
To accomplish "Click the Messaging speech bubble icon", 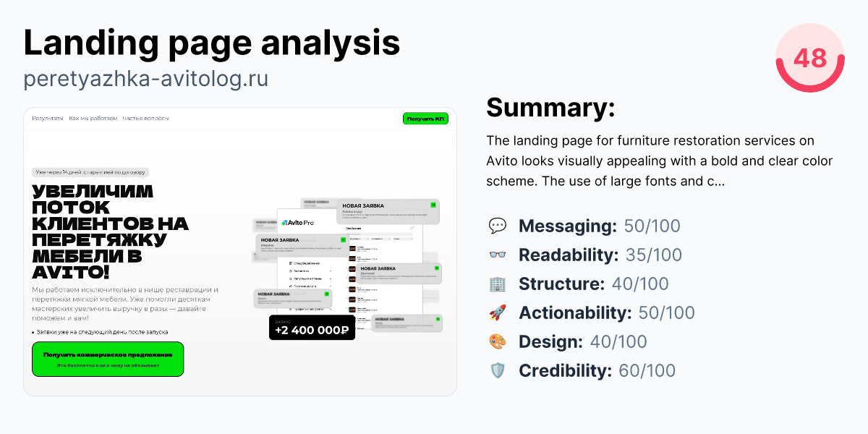I will click(499, 226).
